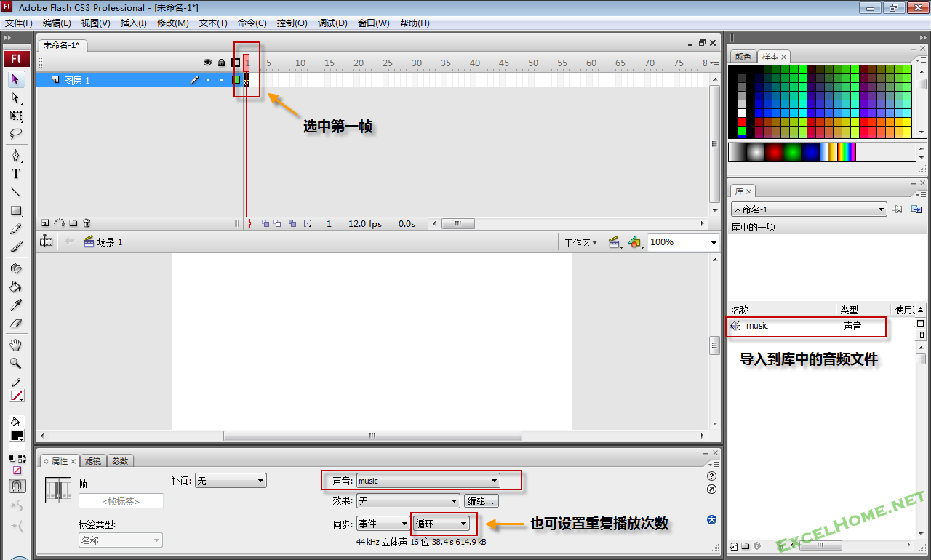Click the Add Motion Guide icon

pyautogui.click(x=60, y=223)
